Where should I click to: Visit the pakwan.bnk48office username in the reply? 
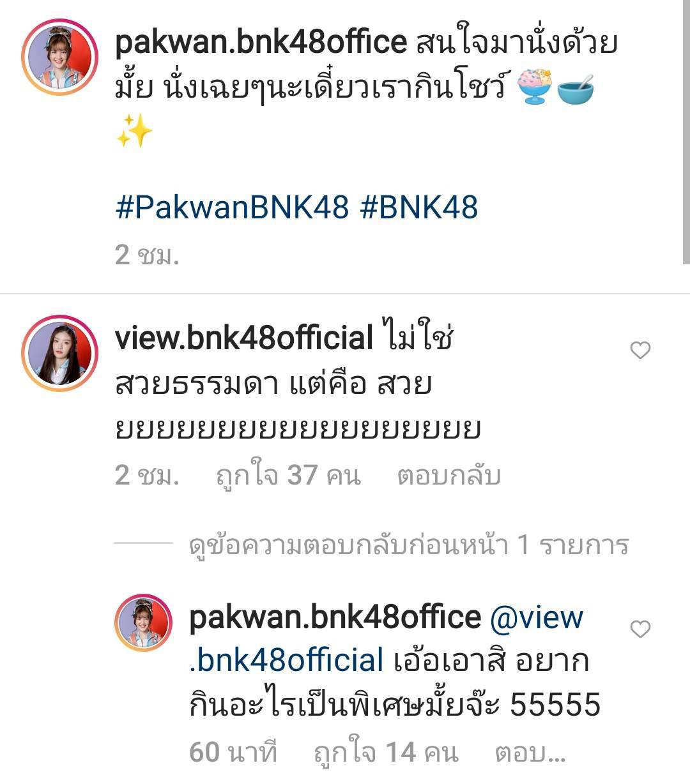coord(335,617)
